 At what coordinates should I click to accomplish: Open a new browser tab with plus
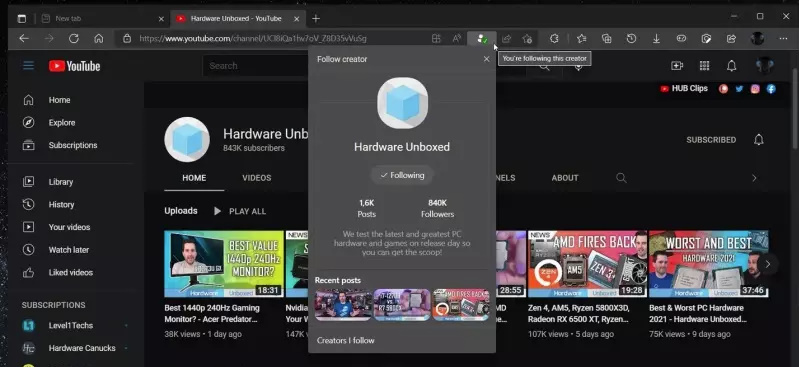click(x=316, y=18)
